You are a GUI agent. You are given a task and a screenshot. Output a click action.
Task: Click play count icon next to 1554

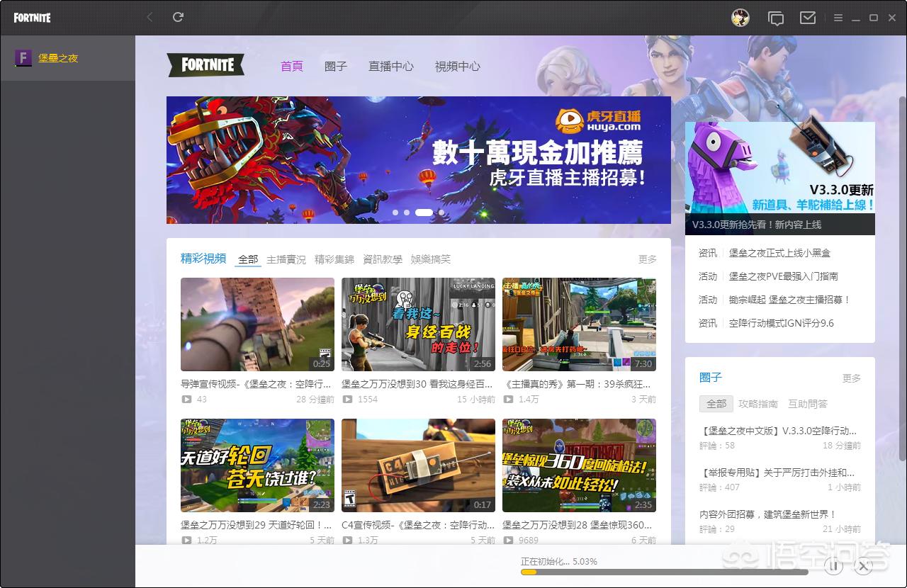tap(347, 400)
